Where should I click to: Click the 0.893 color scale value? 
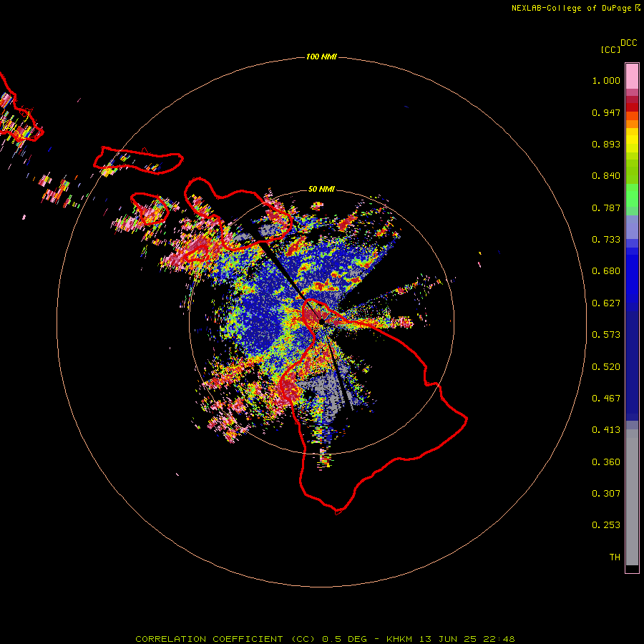(x=606, y=144)
